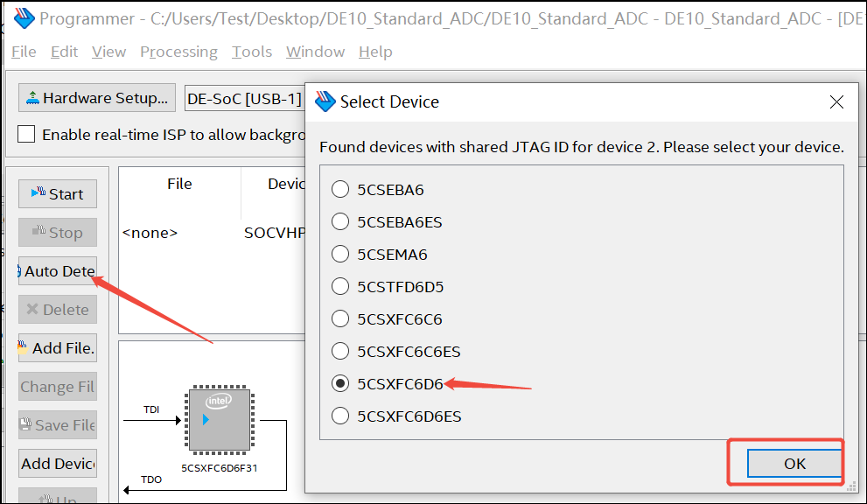Select the 5CSEBA6 radio option
Screen dimensions: 867x504
[340, 190]
